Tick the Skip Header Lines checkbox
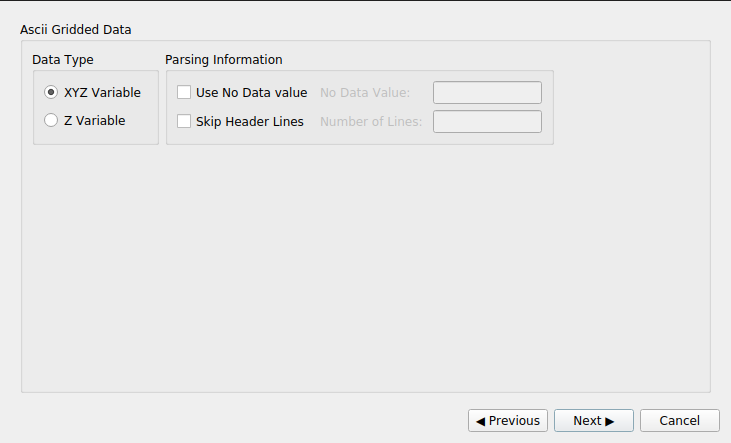The image size is (731, 443). pyautogui.click(x=184, y=122)
